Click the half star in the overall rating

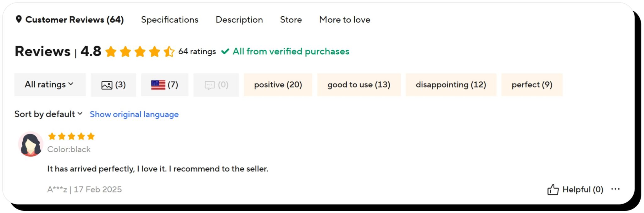(x=169, y=52)
